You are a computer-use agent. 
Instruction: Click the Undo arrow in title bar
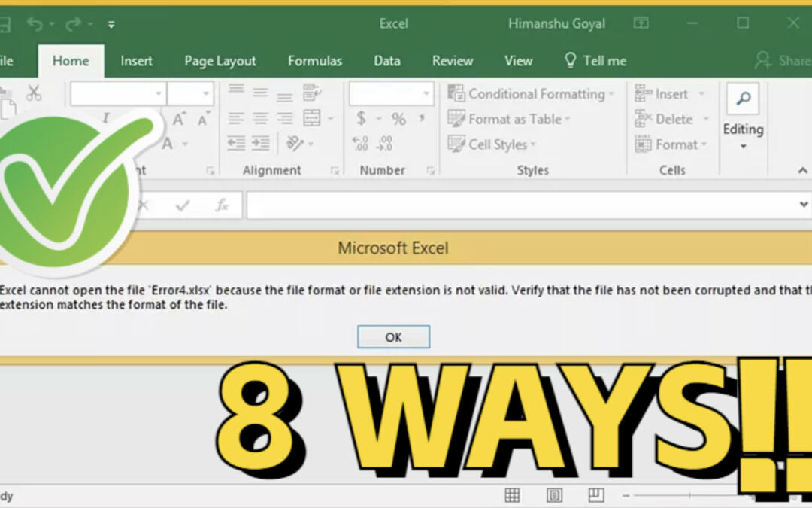click(x=35, y=24)
